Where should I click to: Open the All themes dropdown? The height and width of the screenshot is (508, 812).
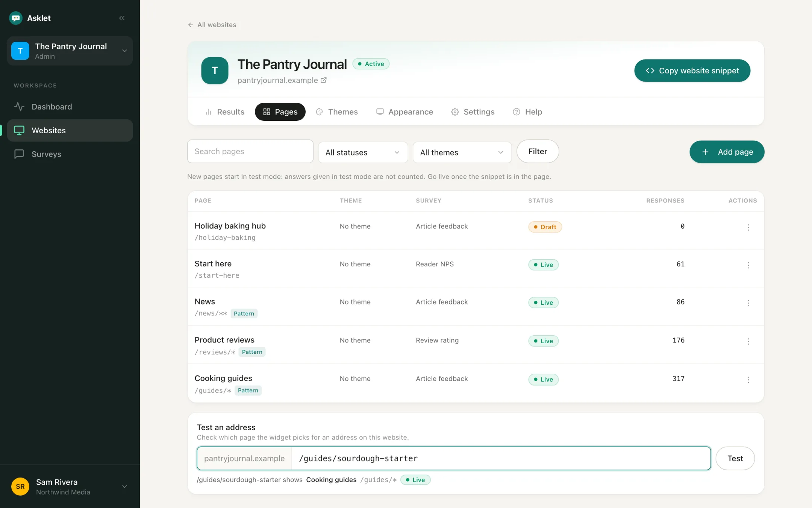point(462,152)
